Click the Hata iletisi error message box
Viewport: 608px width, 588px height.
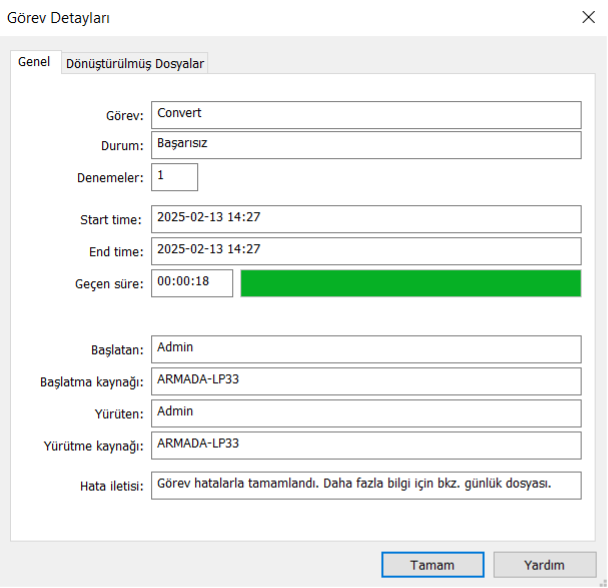click(366, 485)
